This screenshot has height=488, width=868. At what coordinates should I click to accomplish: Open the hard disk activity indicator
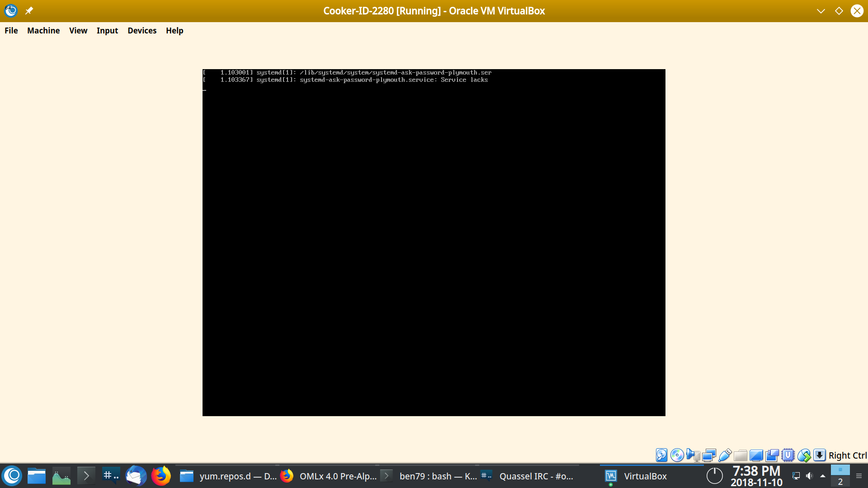(x=661, y=455)
